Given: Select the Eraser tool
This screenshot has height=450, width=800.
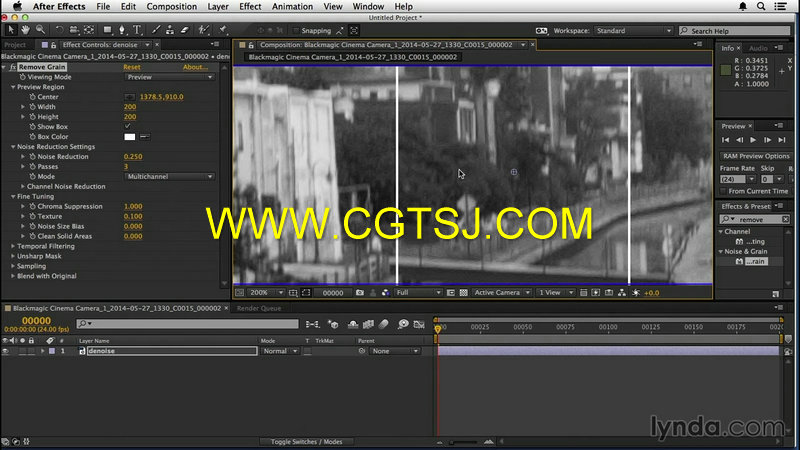Looking at the screenshot, I should pos(185,30).
